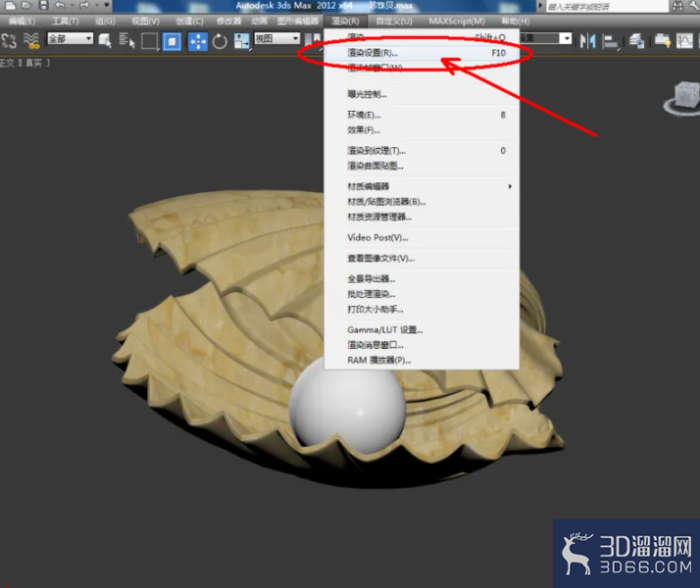Open the Layer Manager icon

(636, 41)
